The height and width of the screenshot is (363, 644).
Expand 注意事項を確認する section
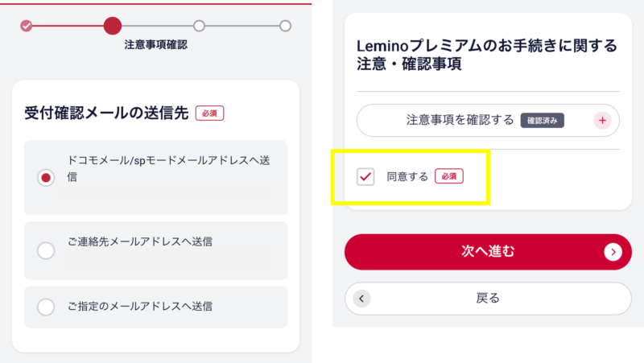[488, 120]
